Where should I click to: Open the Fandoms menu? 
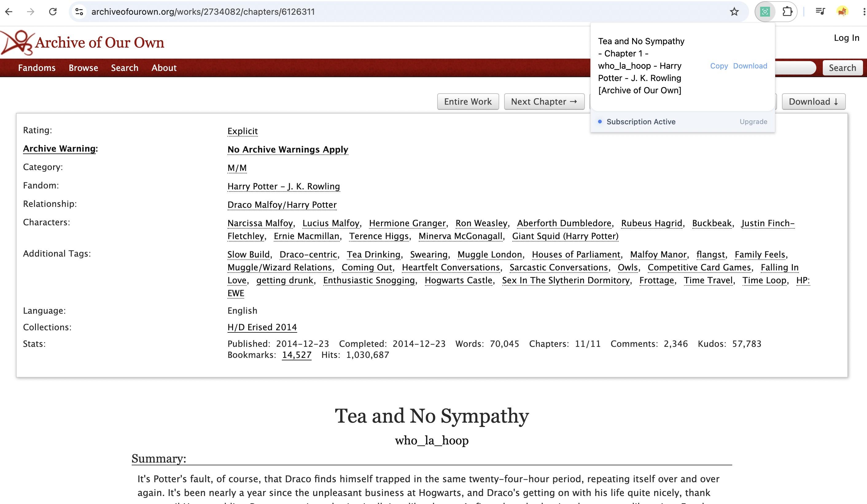37,68
